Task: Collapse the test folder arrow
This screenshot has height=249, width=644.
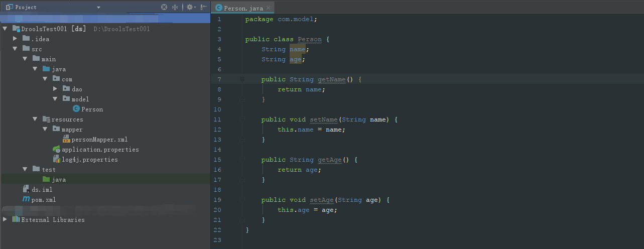Action: 25,169
